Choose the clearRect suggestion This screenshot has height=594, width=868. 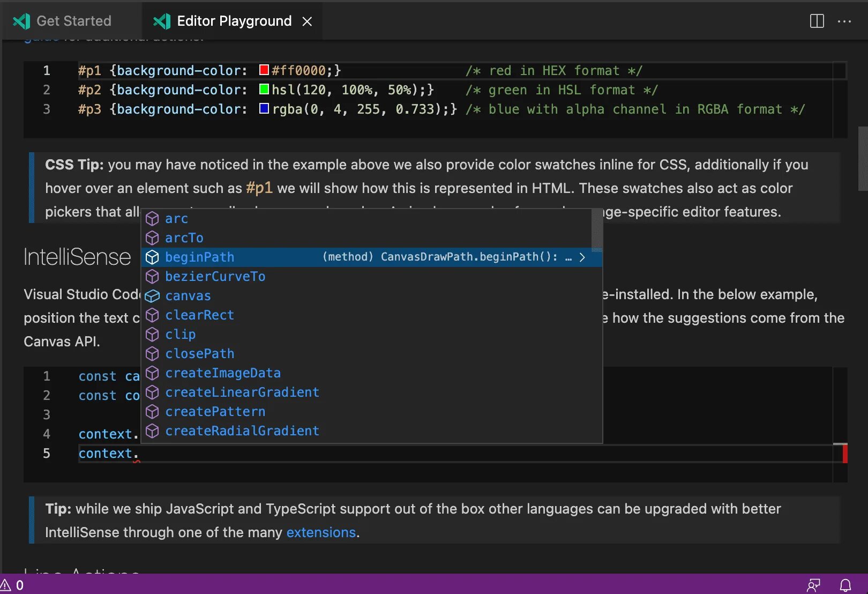click(372, 315)
